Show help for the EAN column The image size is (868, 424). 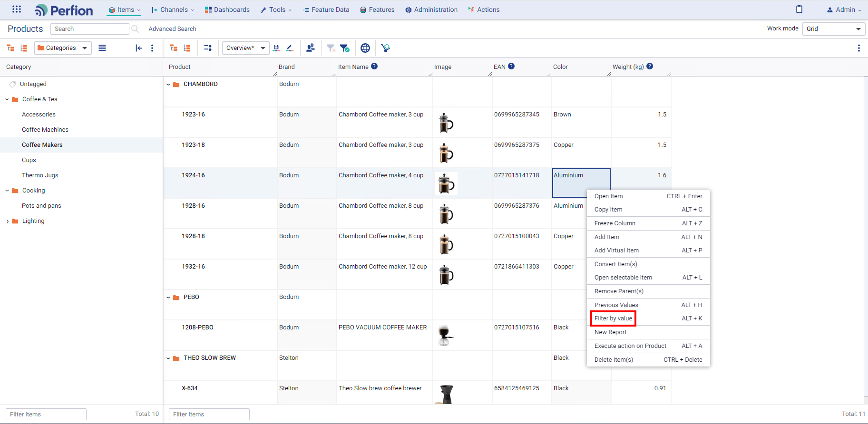(x=511, y=67)
